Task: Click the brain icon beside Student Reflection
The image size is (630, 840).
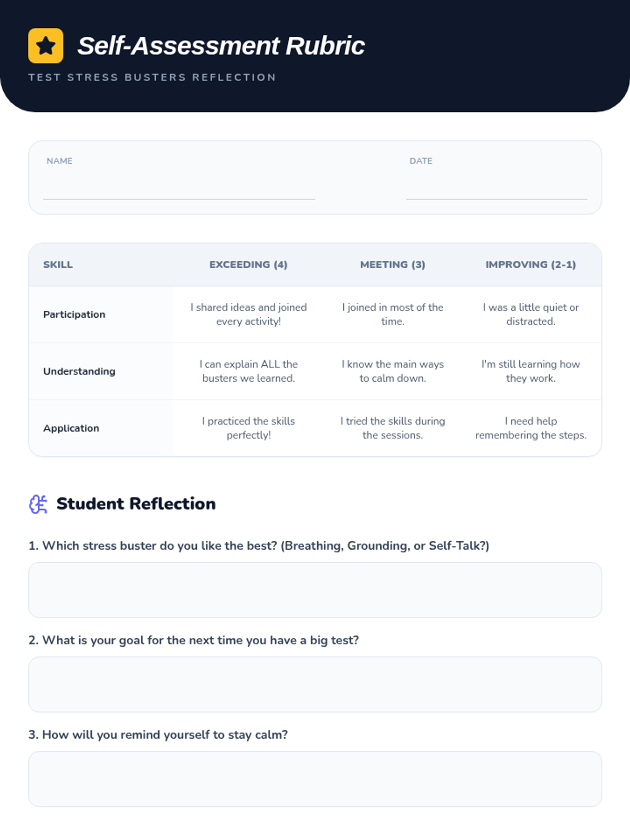Action: [38, 504]
